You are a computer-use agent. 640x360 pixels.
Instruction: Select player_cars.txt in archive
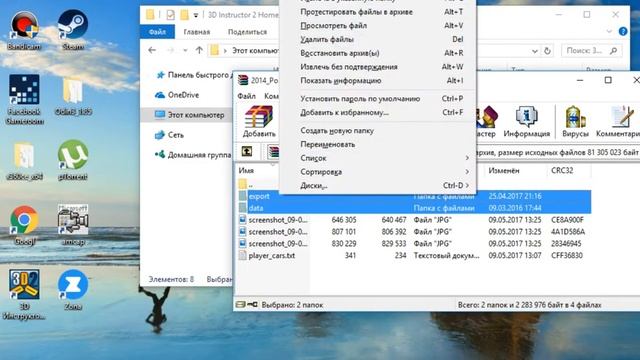click(x=414, y=256)
